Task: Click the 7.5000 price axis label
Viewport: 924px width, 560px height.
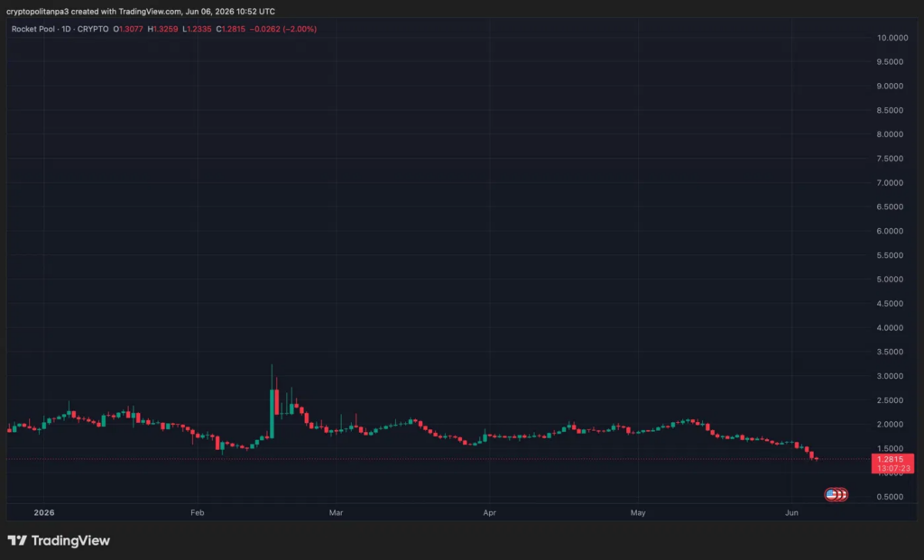Action: (890, 159)
